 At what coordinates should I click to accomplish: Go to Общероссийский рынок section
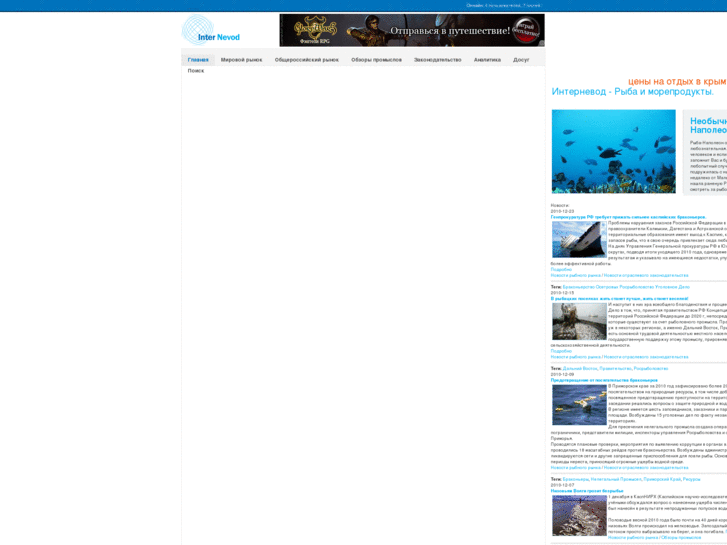[x=306, y=60]
